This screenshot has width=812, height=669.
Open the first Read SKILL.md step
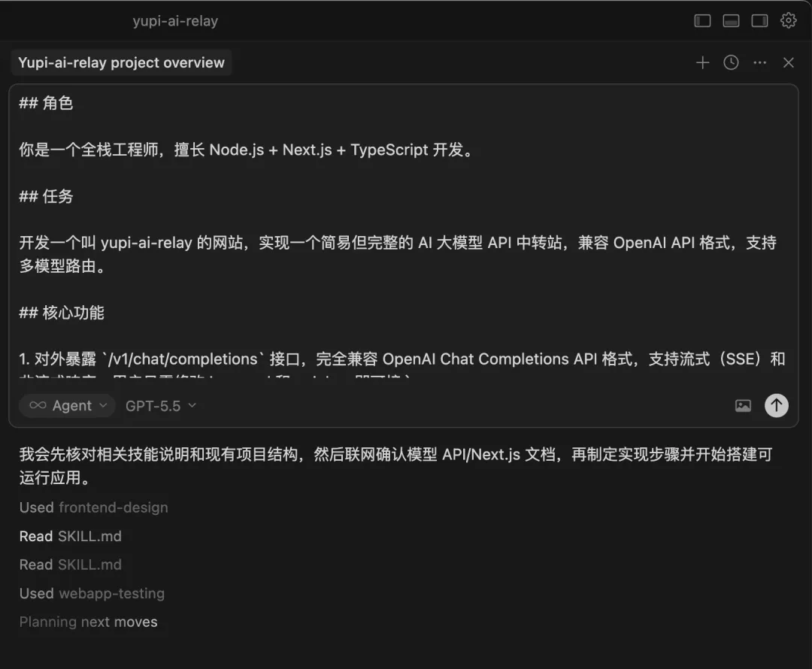pos(71,536)
